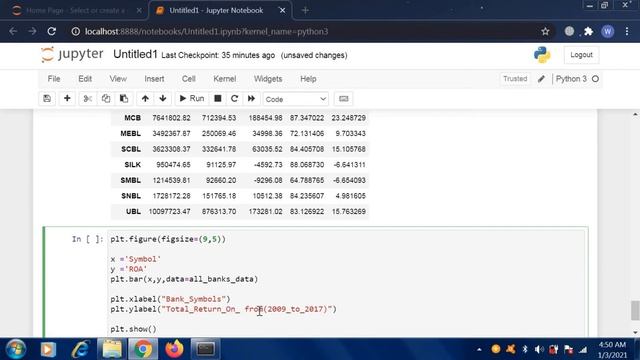Rename the notebook title Untitled1
The height and width of the screenshot is (360, 640).
[x=135, y=55]
